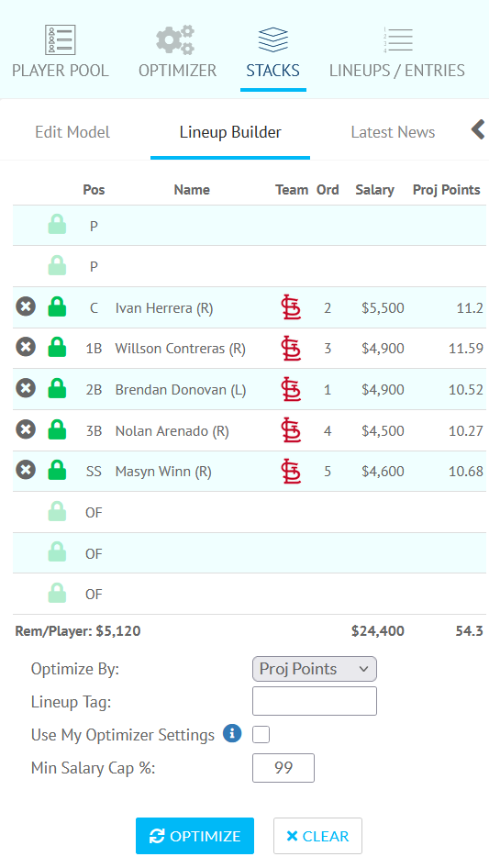Unlock Willson Contreras with the lock icon

pyautogui.click(x=57, y=347)
